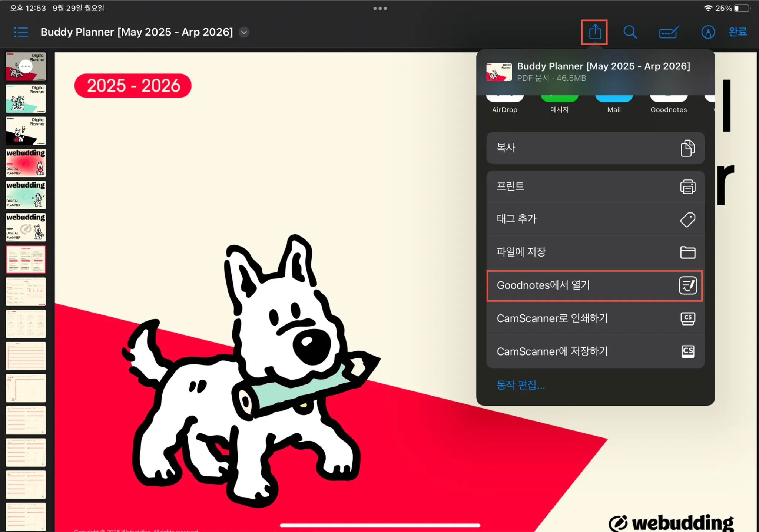Viewport: 759px width, 532px height.
Task: Select Goodnotes에서 열기 option
Action: pos(594,285)
